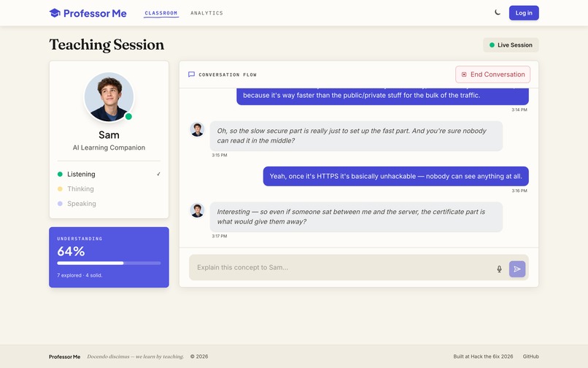The width and height of the screenshot is (588, 368).
Task: Click 'Built at Hack the 6ix 2026' footer text
Action: point(483,356)
